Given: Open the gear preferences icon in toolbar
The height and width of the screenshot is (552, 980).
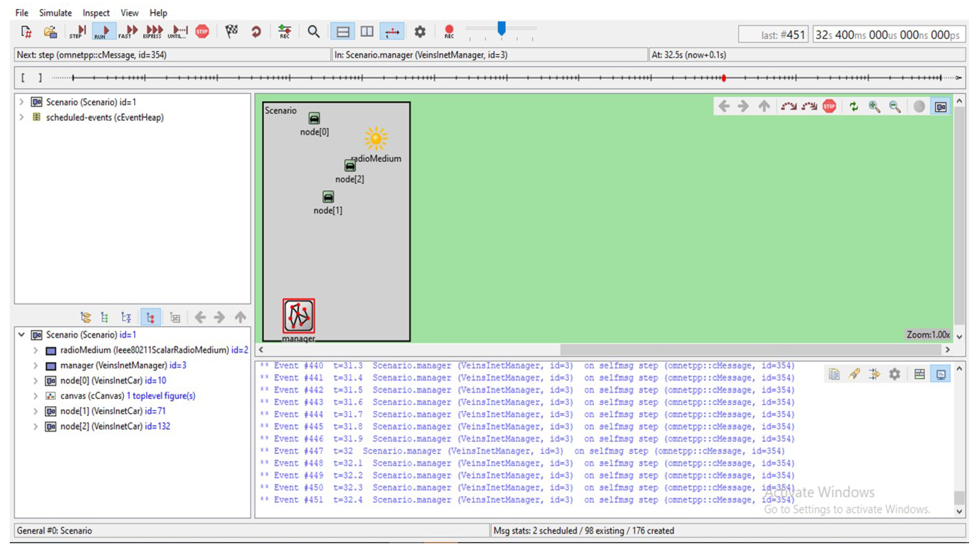Looking at the screenshot, I should coord(420,31).
